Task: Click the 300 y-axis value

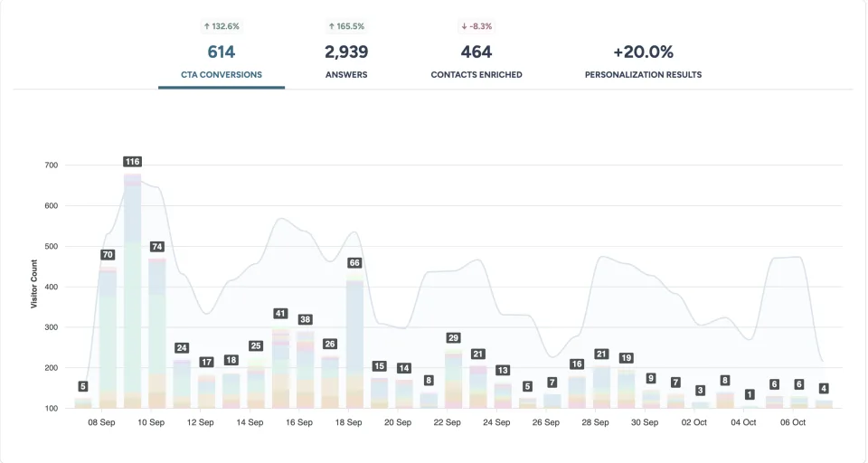Action: coord(51,327)
